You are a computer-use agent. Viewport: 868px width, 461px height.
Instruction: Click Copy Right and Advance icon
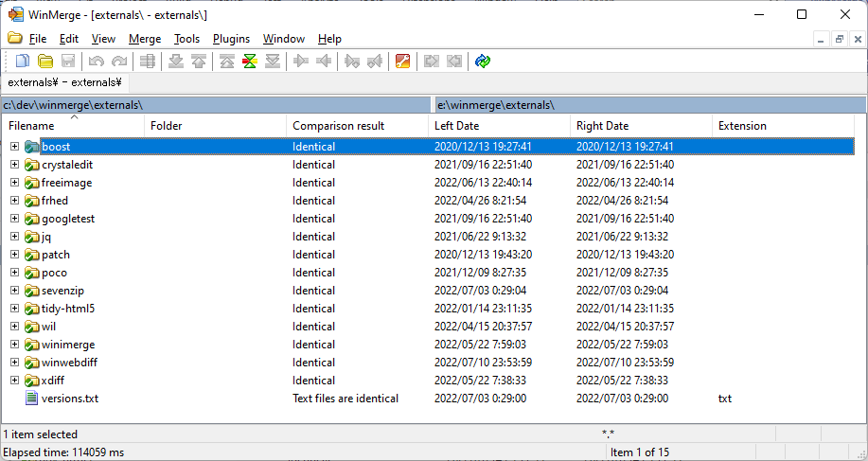tap(352, 61)
